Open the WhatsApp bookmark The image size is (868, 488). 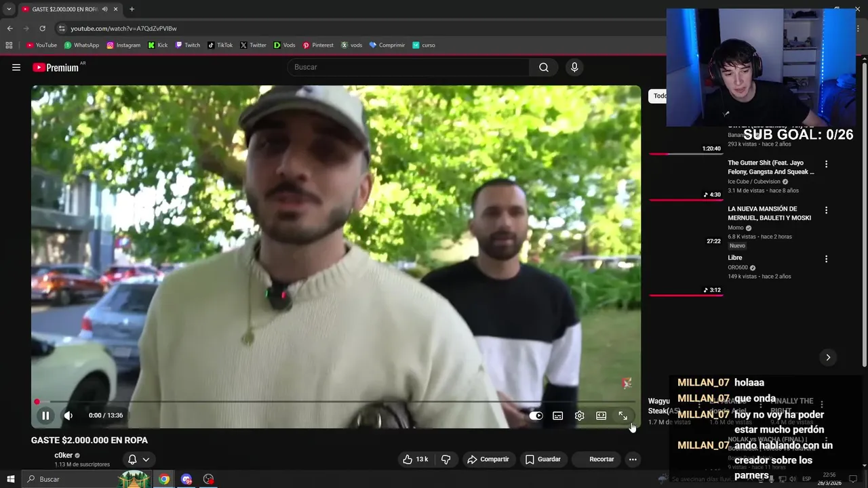(x=81, y=45)
